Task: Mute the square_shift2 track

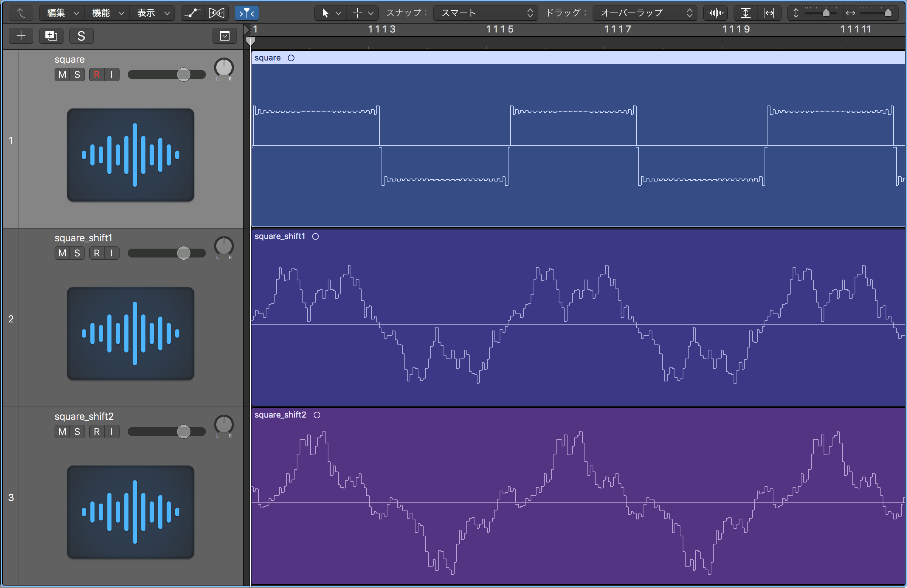Action: click(x=62, y=431)
